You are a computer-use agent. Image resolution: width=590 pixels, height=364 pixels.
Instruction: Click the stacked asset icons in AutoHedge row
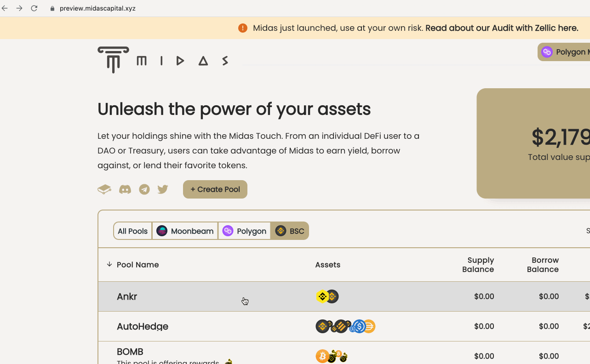345,326
